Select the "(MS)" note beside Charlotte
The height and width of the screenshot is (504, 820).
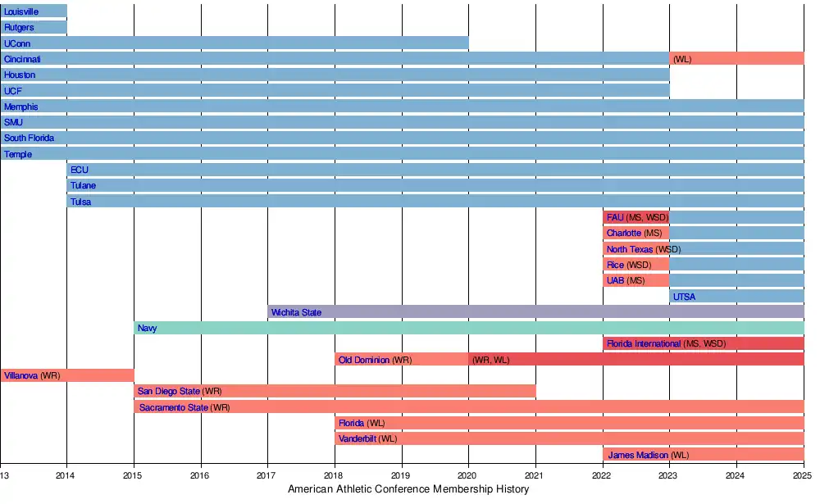pos(653,234)
